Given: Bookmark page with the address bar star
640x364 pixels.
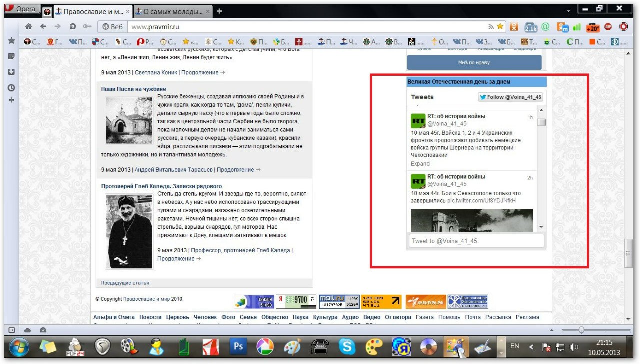Looking at the screenshot, I should (x=500, y=27).
